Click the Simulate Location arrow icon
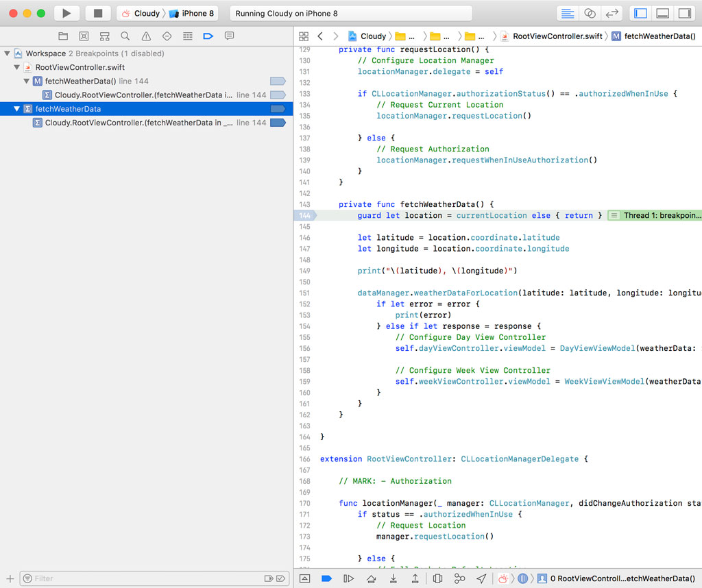This screenshot has width=702, height=588. pos(481,578)
